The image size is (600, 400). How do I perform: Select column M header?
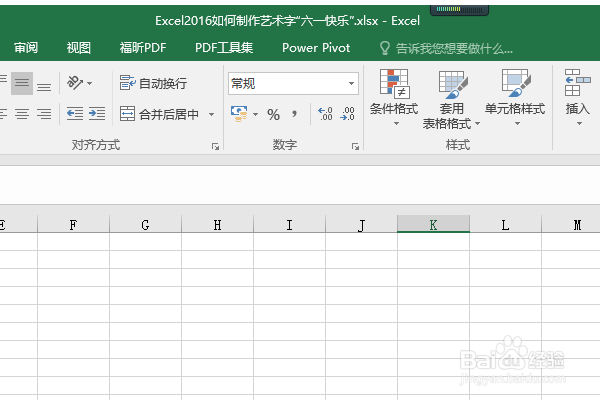571,224
